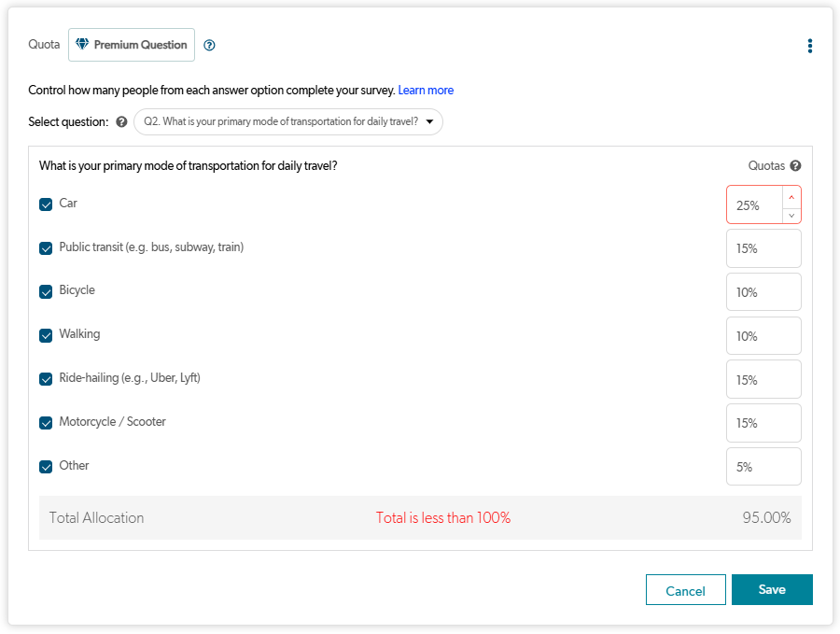Click the Public transit quota field
Viewport: 840px width, 634px height.
click(x=763, y=248)
